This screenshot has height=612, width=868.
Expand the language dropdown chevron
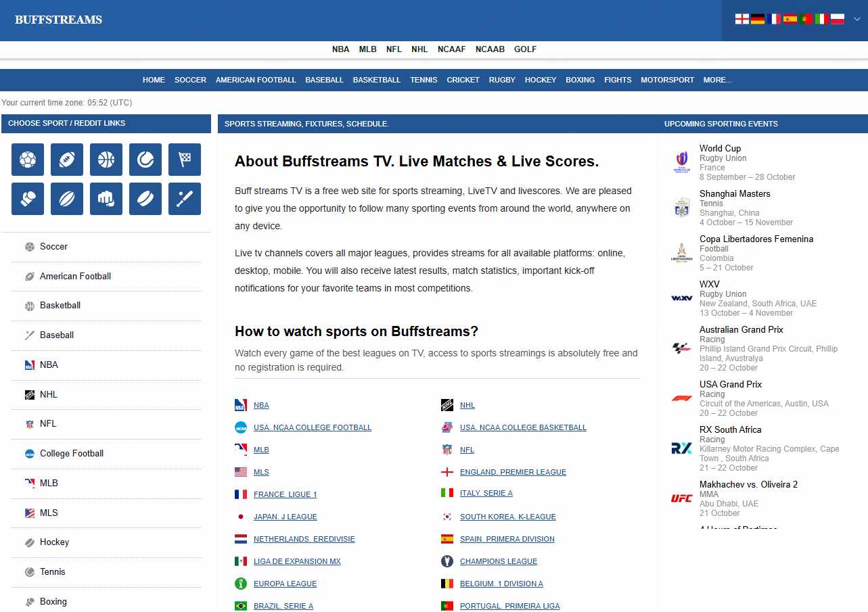pos(856,19)
